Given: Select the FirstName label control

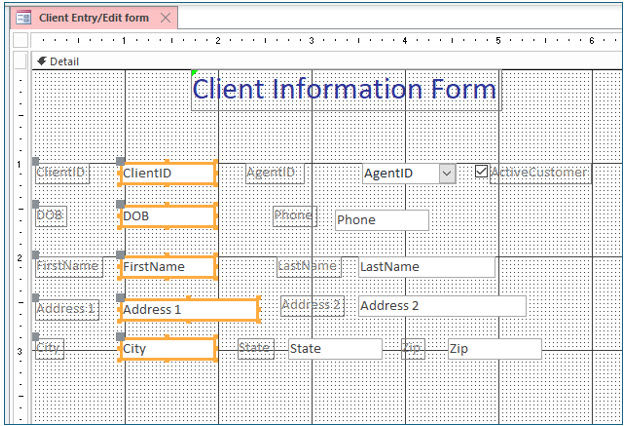Looking at the screenshot, I should [69, 267].
